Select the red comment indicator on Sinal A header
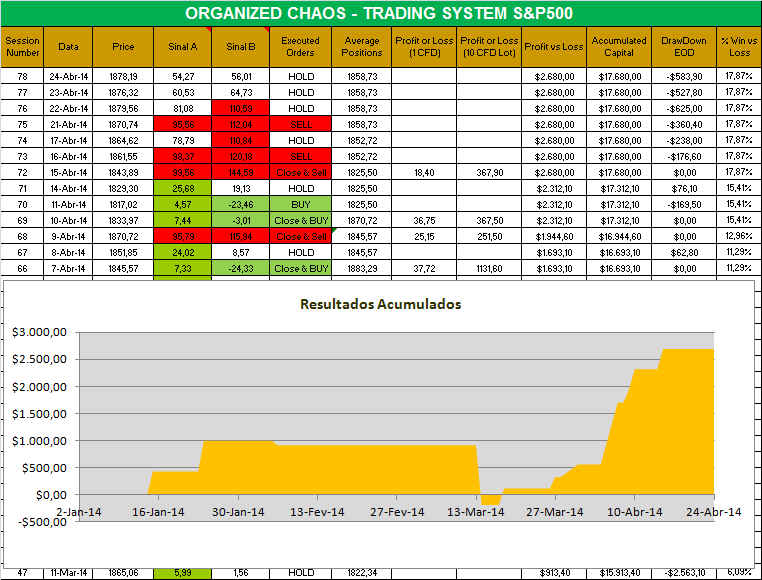The image size is (762, 580). (x=209, y=30)
